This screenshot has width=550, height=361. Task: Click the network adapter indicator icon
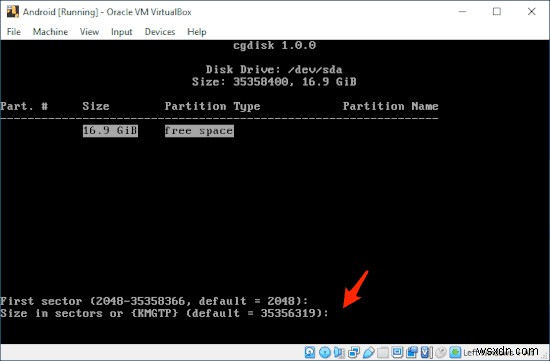[354, 352]
